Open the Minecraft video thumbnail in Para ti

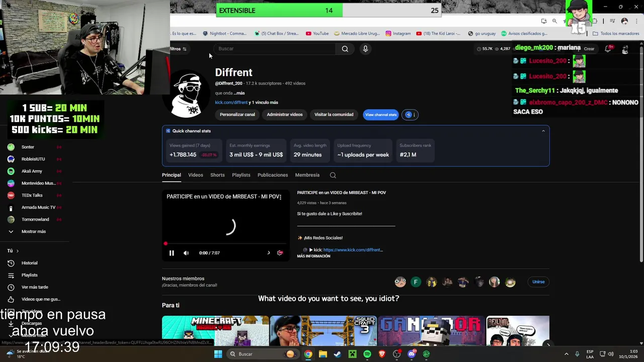pyautogui.click(x=215, y=330)
